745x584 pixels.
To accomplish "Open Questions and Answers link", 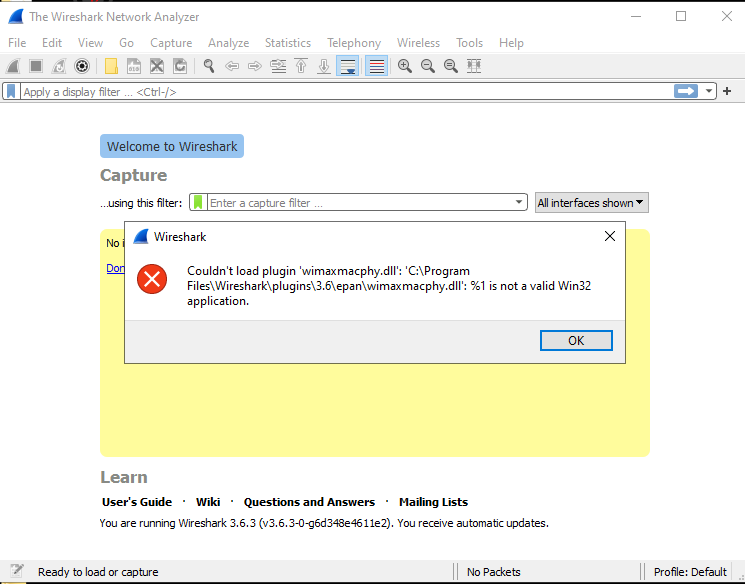I will click(309, 502).
